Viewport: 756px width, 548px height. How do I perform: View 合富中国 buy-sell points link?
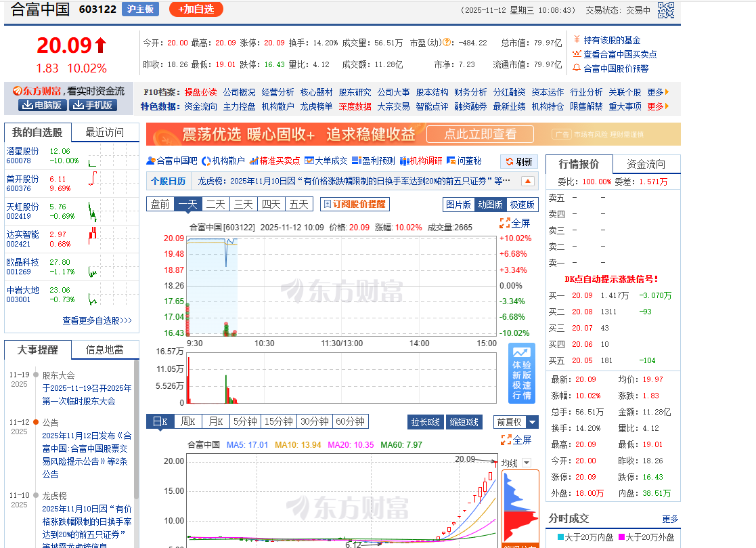(620, 54)
